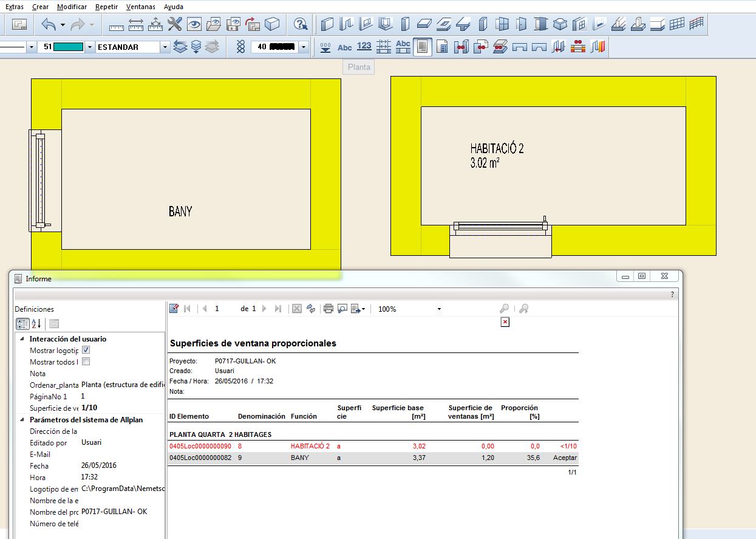Viewport: 756px width, 539px height.
Task: Click the find magnifier icon in report toolbar
Action: coord(504,309)
